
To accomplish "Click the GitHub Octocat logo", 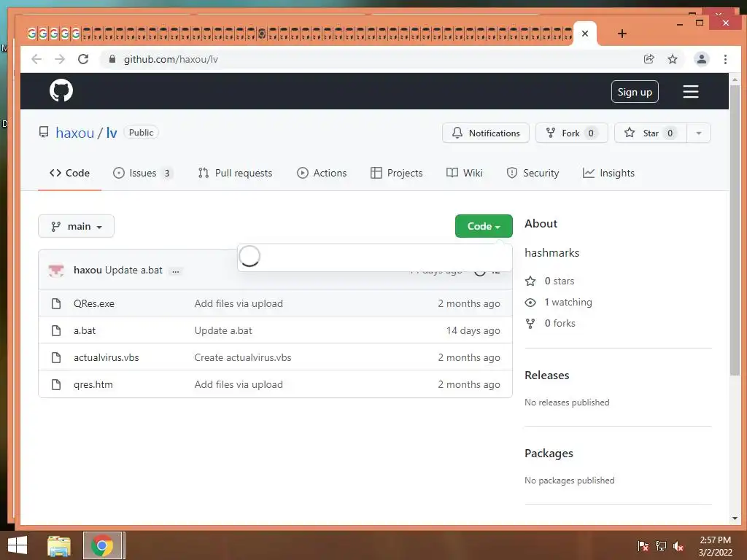I will click(61, 90).
